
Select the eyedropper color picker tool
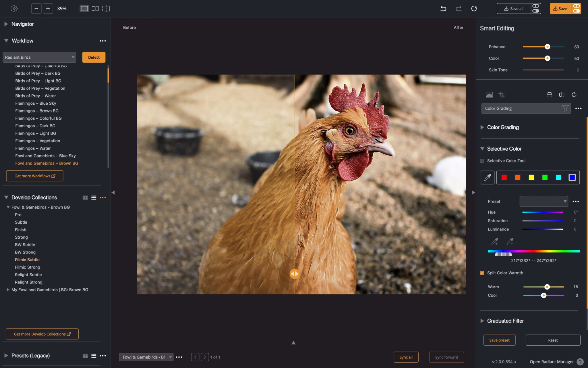pos(488,177)
